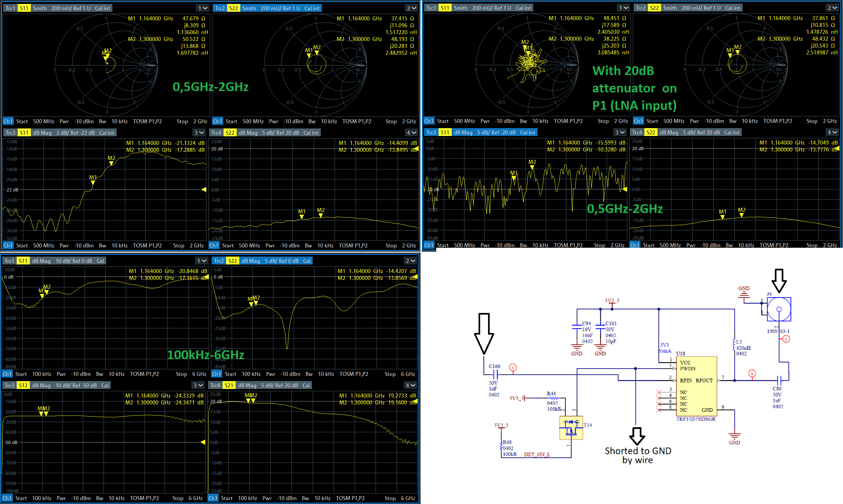
Task: Click test point marker next to C160
Action: click(513, 367)
